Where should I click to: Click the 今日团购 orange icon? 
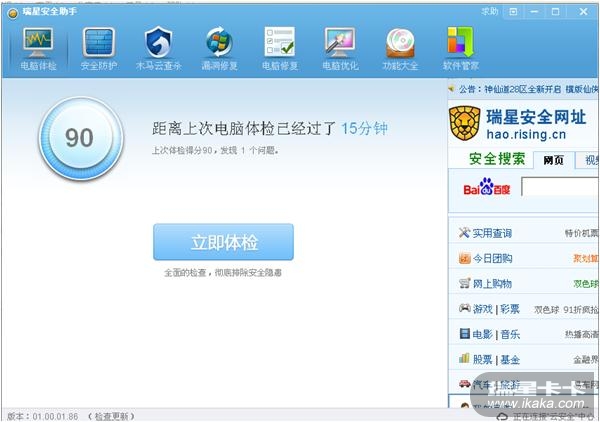[464, 258]
